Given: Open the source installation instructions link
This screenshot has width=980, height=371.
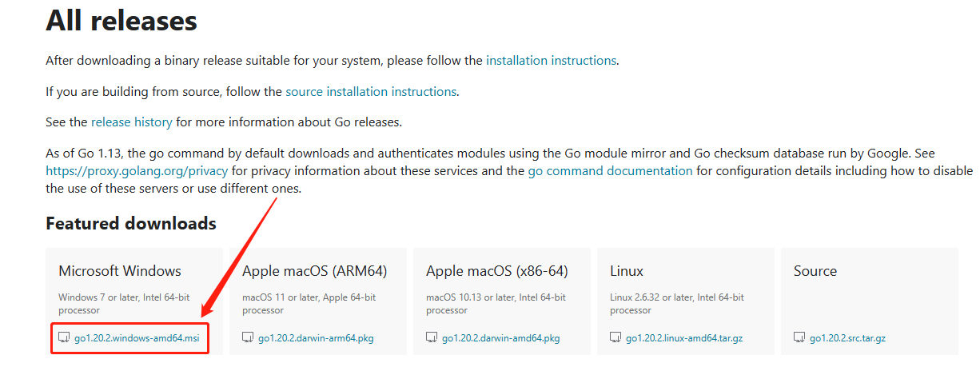Looking at the screenshot, I should (x=371, y=91).
